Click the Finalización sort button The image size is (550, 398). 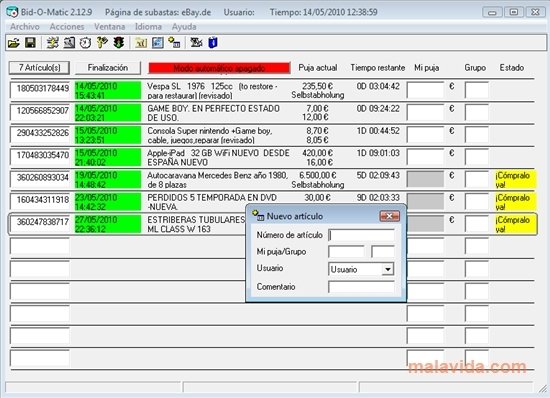[108, 68]
